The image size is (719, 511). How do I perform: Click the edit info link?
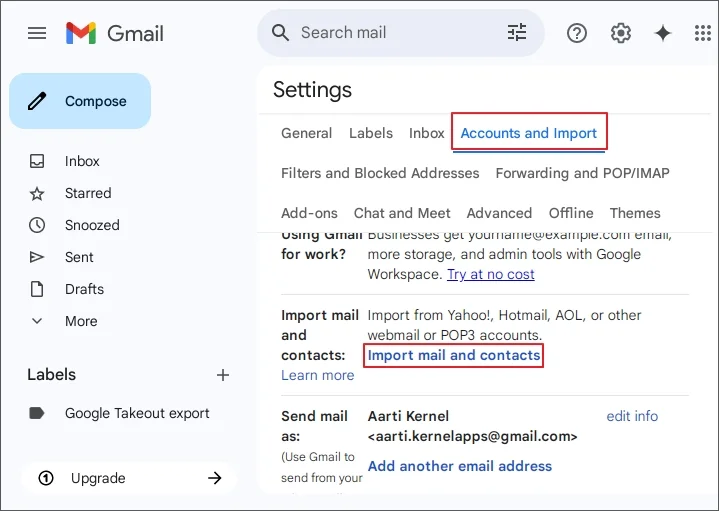(x=632, y=416)
